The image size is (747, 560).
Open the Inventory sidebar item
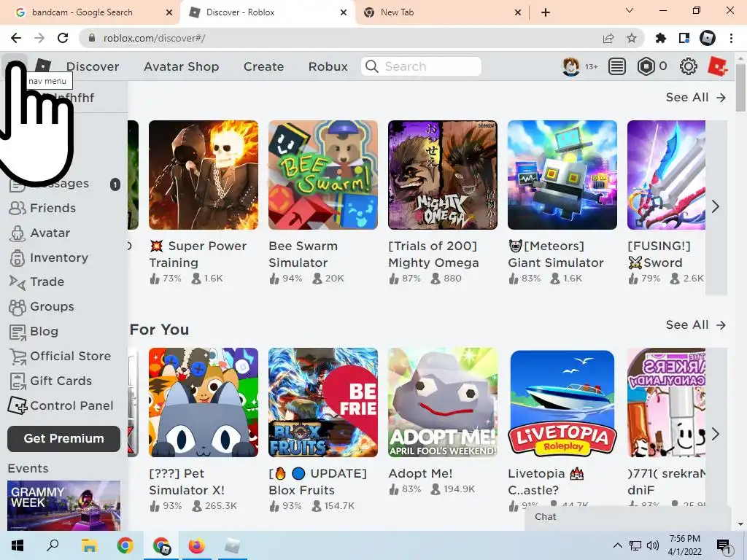pyautogui.click(x=49, y=257)
